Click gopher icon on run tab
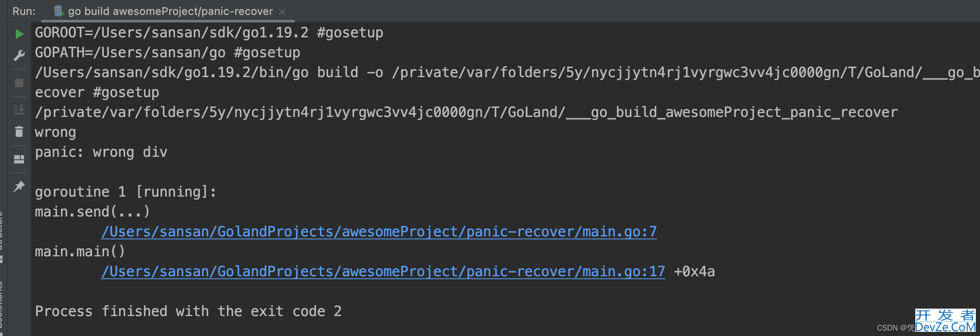 coord(59,11)
